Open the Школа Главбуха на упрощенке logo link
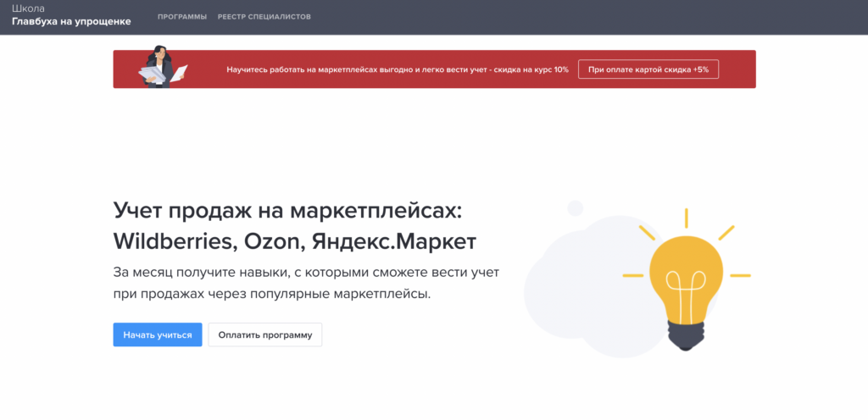Image resolution: width=868 pixels, height=420 pixels. tap(71, 15)
